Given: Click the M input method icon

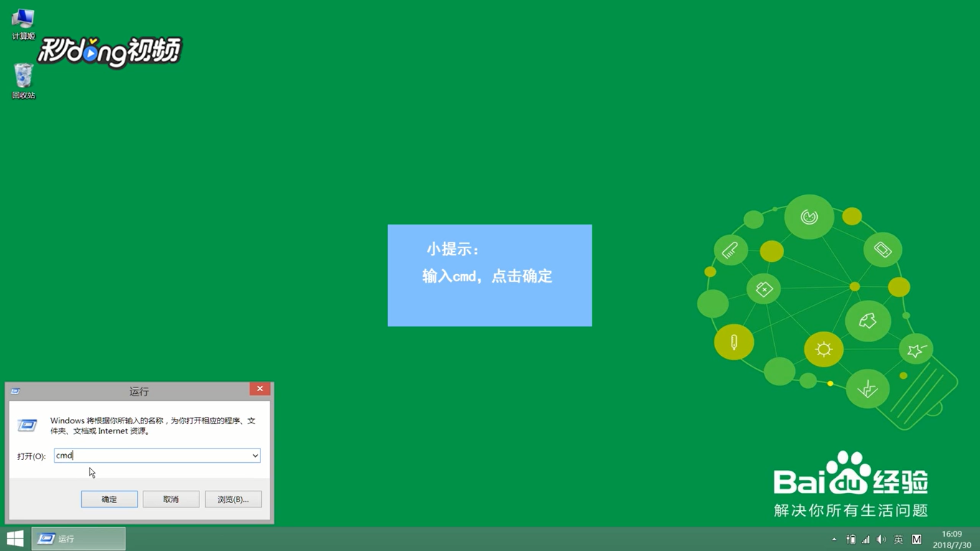Looking at the screenshot, I should (917, 540).
